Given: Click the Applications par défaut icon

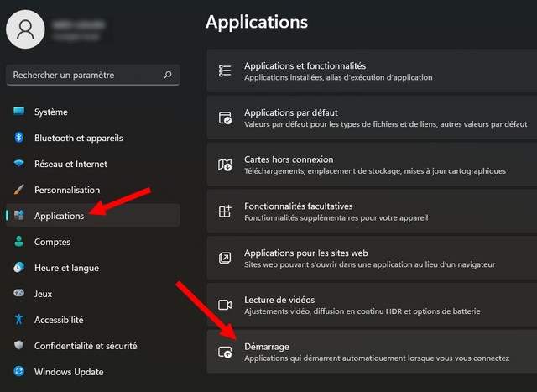Looking at the screenshot, I should [225, 118].
